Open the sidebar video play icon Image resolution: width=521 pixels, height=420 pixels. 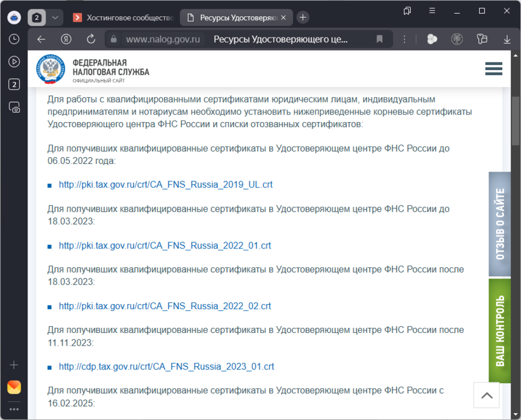point(14,62)
